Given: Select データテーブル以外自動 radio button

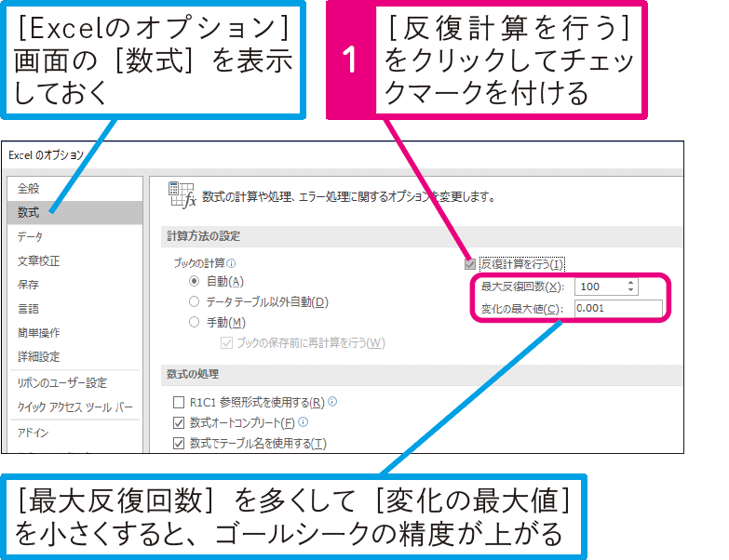Looking at the screenshot, I should pos(194,301).
